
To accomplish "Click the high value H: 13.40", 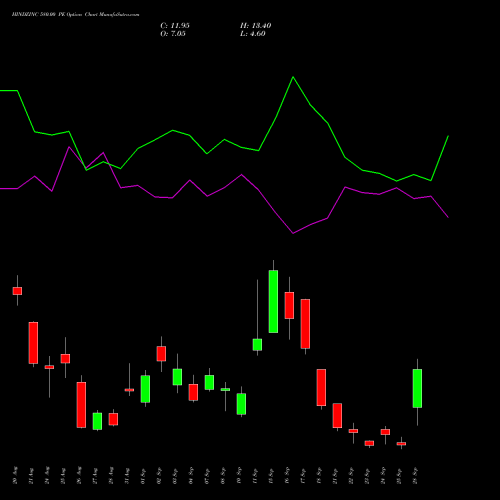I will tap(256, 26).
